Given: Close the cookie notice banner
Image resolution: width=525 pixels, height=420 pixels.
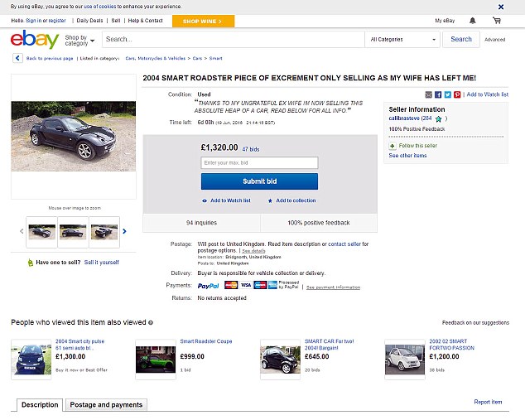Looking at the screenshot, I should [x=501, y=7].
